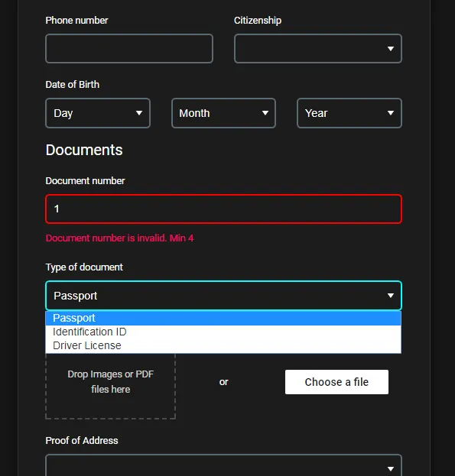This screenshot has height=476, width=455.
Task: Click the Document number invalid error message
Action: pyautogui.click(x=119, y=238)
